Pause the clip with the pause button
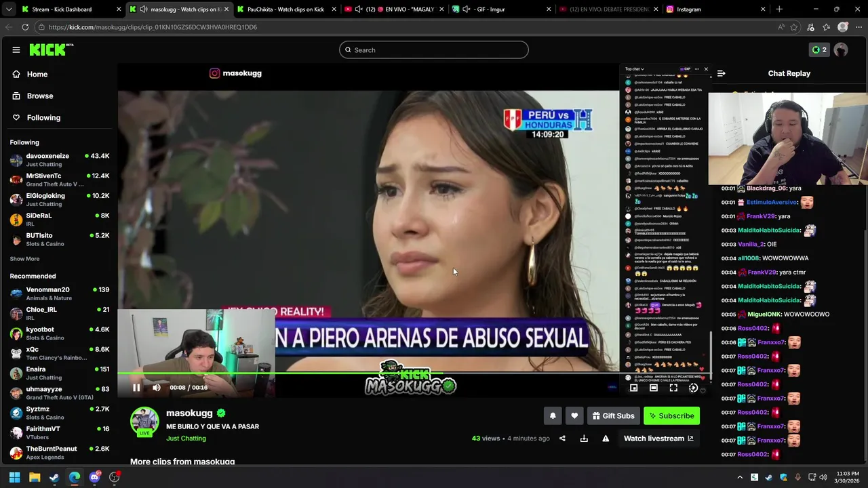This screenshot has height=488, width=868. coord(136,388)
